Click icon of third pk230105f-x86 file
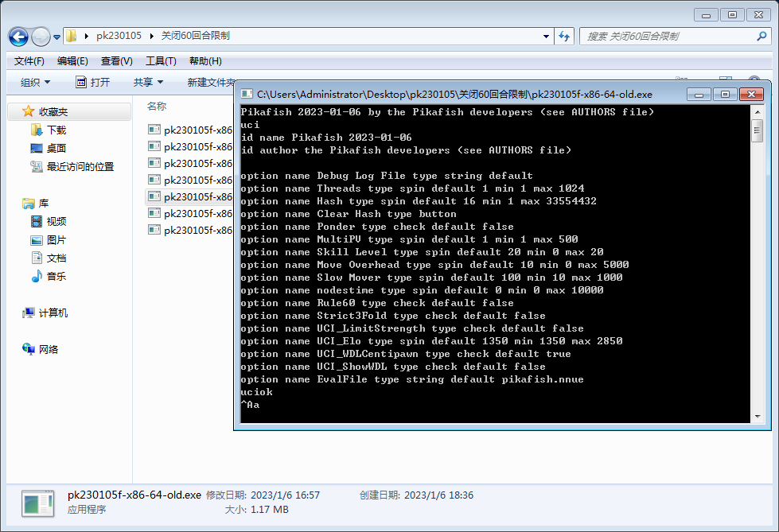Image resolution: width=779 pixels, height=532 pixels. tap(154, 163)
